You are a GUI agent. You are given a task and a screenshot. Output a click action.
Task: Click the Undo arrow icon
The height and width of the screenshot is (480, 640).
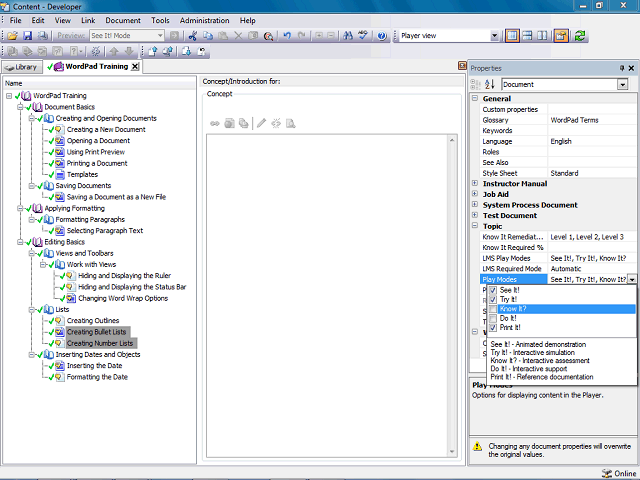point(287,36)
